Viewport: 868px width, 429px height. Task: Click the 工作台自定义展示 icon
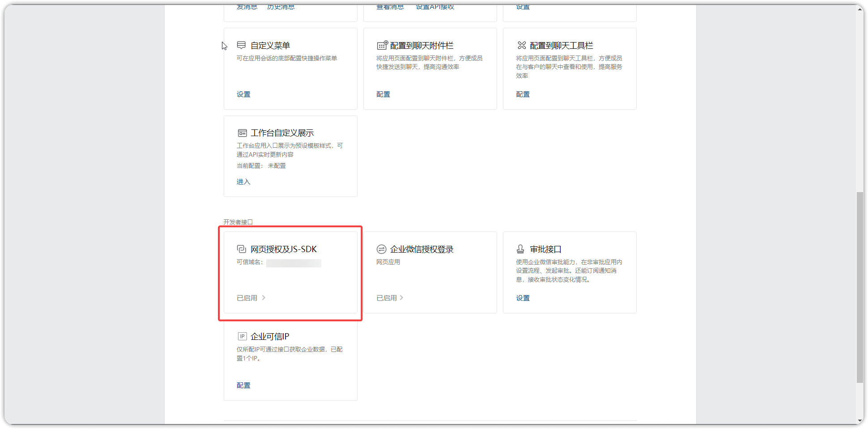coord(242,133)
